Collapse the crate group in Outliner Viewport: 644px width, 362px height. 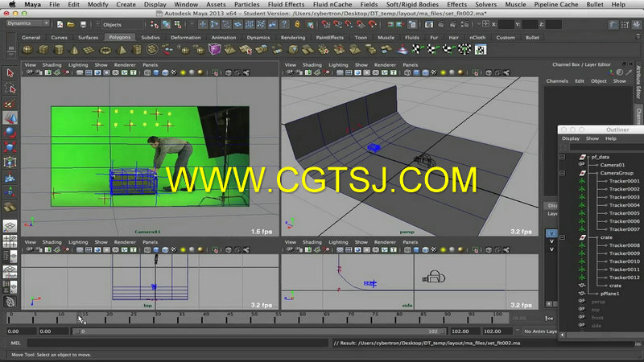(562, 237)
